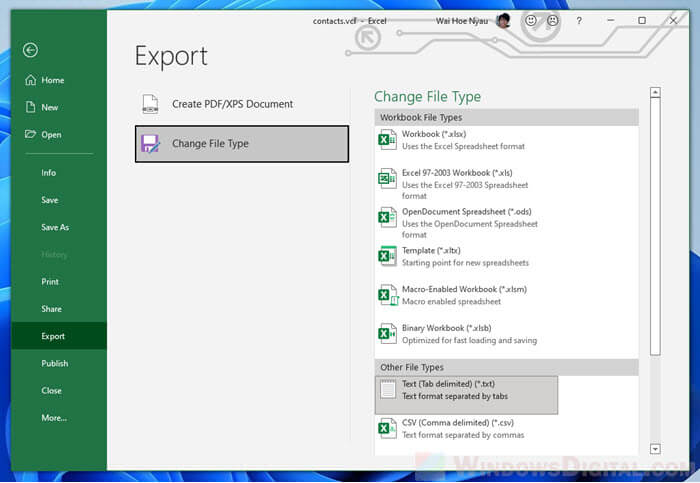Screen dimensions: 700x483
Task: Select the Export sidebar item
Action: pyautogui.click(x=59, y=336)
